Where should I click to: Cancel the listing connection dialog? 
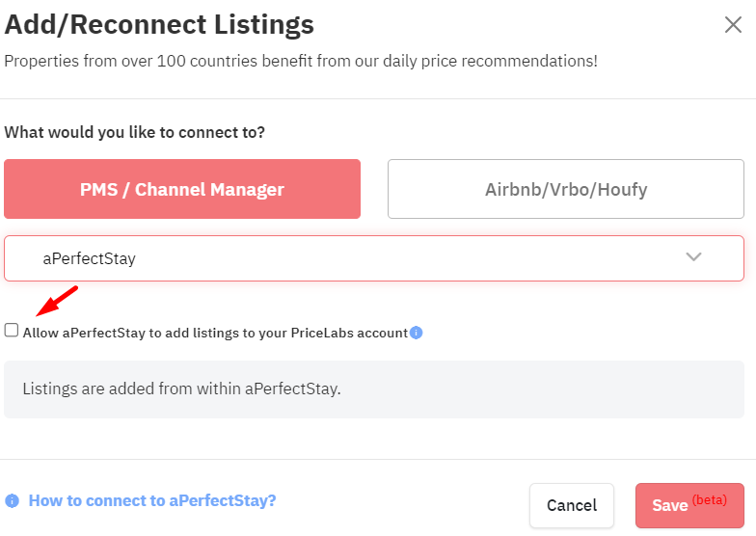click(571, 505)
